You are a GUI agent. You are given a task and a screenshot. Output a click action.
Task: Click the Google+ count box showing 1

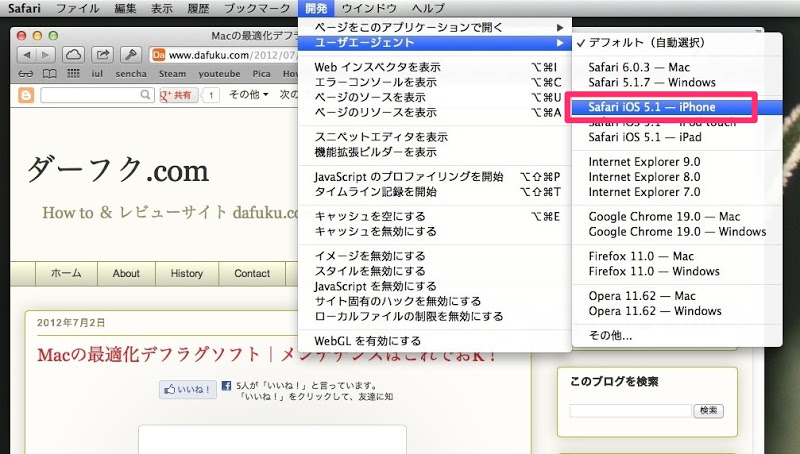point(211,95)
